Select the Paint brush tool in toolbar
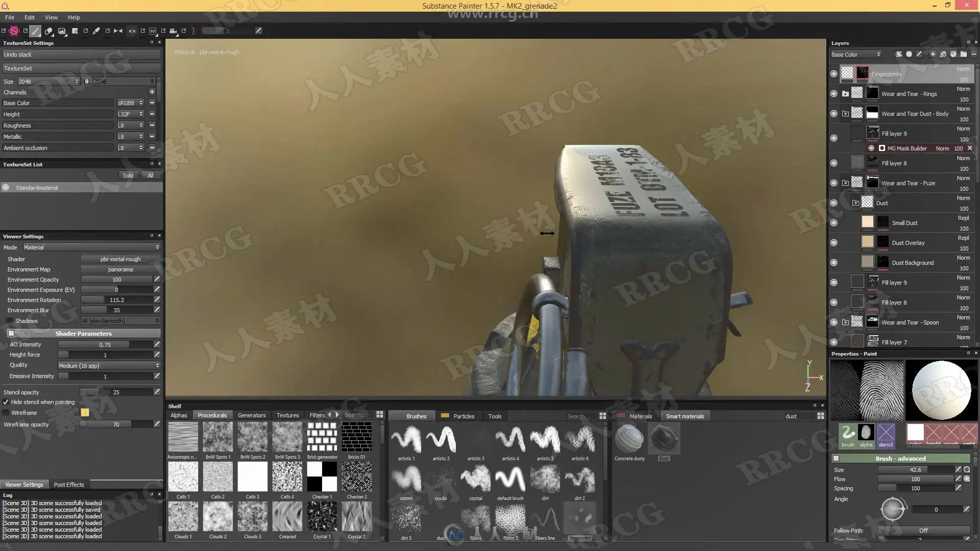The width and height of the screenshot is (980, 551). (x=35, y=31)
